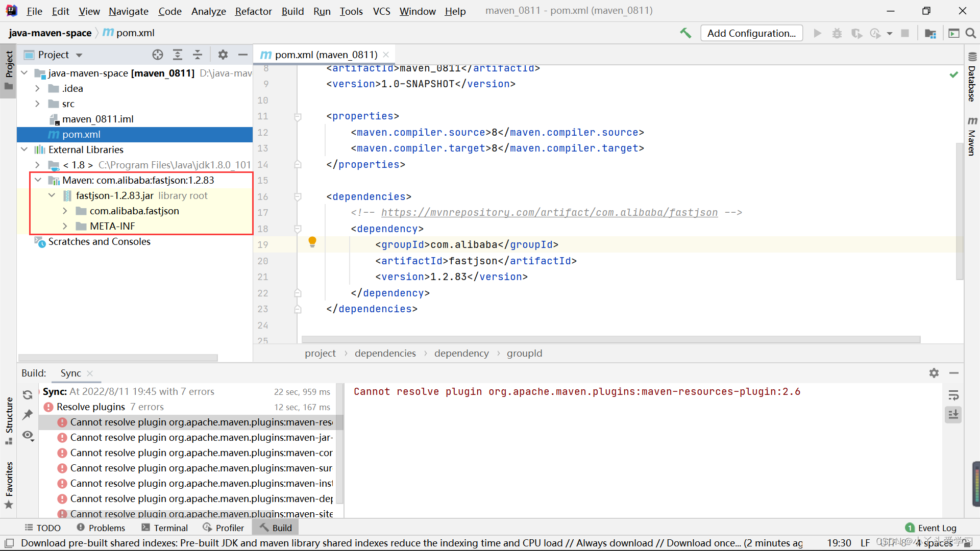Select pom.xml in project tree
The image size is (980, 551).
point(135,134)
